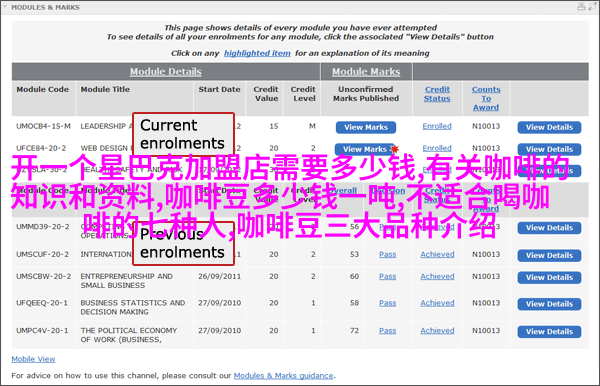View Marks for UFCE84-20-2 Web Design module
Image resolution: width=600 pixels, height=386 pixels.
[365, 149]
